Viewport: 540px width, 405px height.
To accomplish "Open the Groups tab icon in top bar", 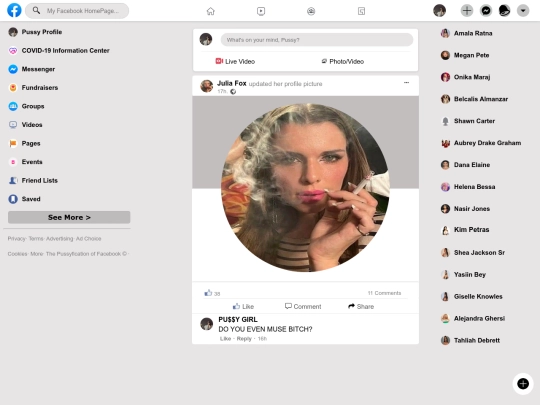I will click(311, 11).
